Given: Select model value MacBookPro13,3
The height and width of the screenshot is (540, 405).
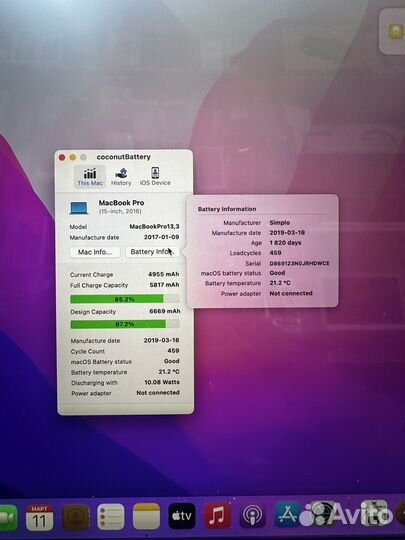Looking at the screenshot, I should pyautogui.click(x=154, y=227).
